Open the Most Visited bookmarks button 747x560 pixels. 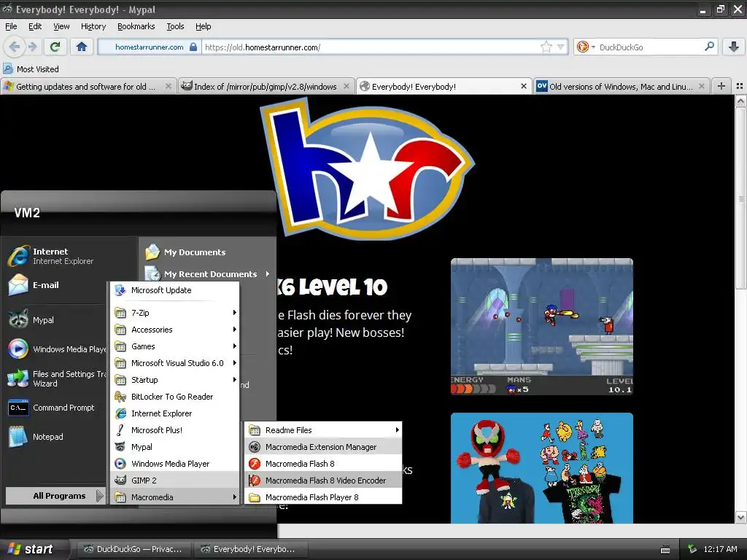coord(31,69)
